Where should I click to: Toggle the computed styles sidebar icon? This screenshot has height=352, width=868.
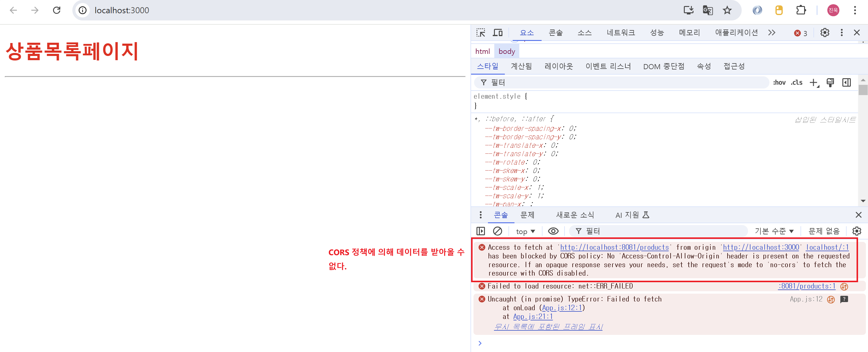(x=846, y=82)
